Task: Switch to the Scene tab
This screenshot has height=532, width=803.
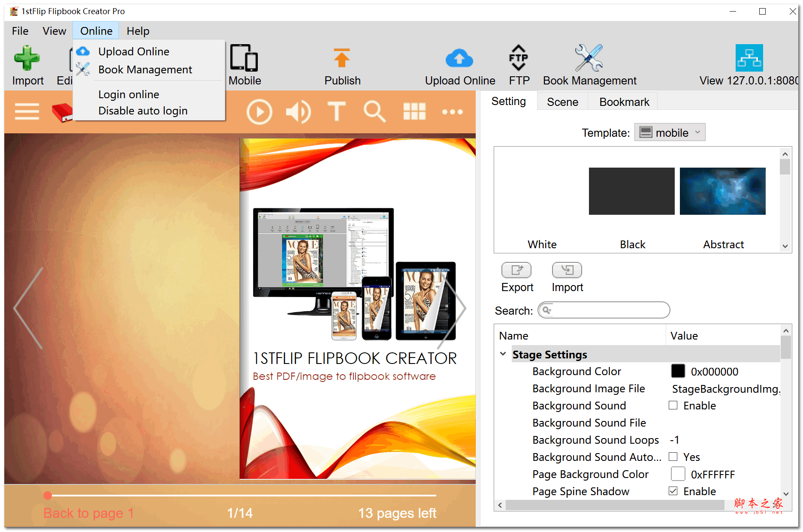Action: pyautogui.click(x=562, y=102)
